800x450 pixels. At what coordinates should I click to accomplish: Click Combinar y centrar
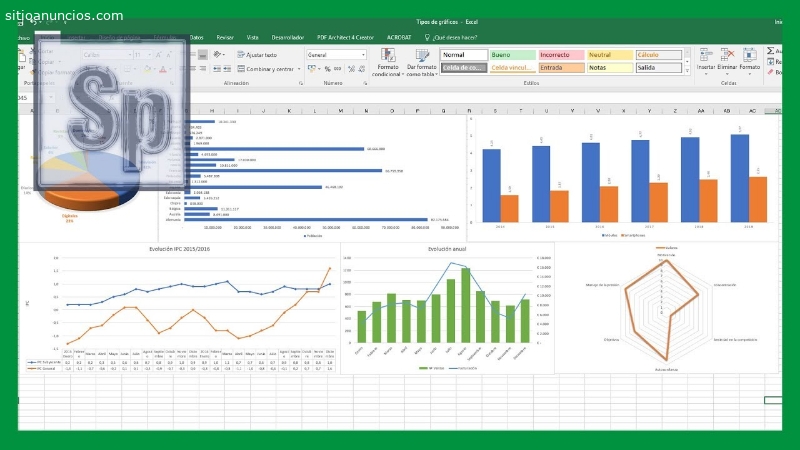(x=266, y=69)
